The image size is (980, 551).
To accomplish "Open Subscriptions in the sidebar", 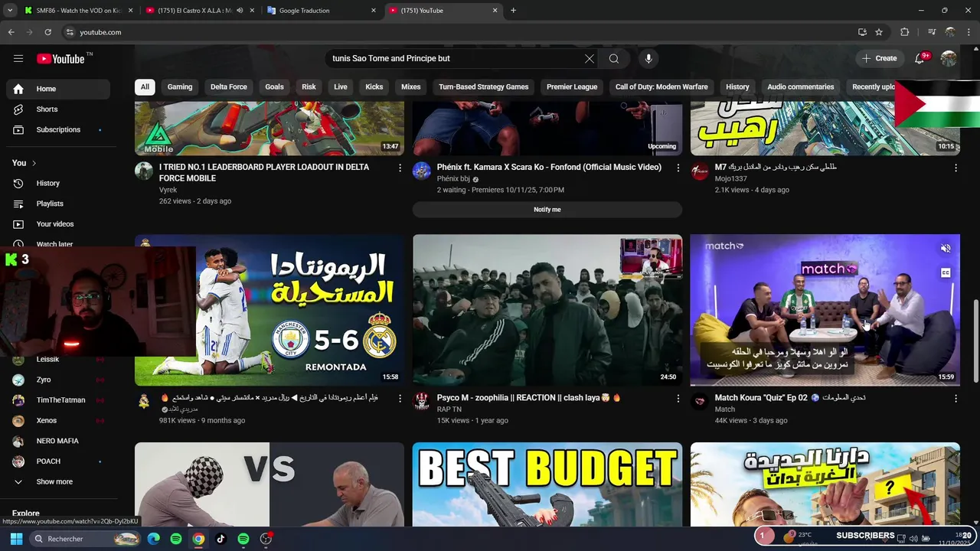I will click(x=58, y=130).
